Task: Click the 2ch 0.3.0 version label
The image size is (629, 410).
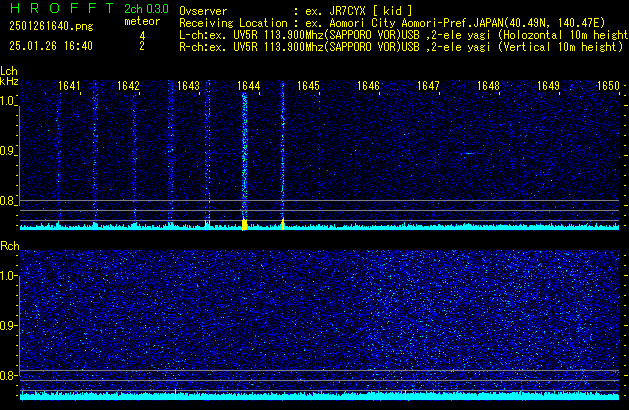Action: pos(146,9)
